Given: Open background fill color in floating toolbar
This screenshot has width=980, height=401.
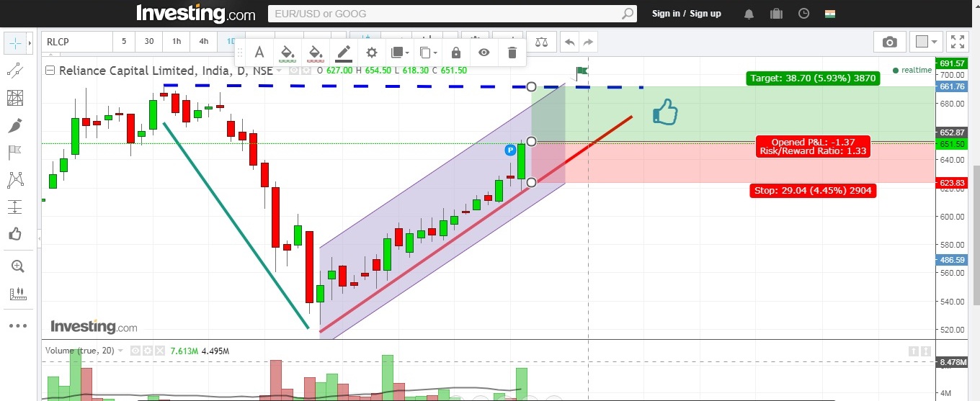Looking at the screenshot, I should click(x=287, y=52).
